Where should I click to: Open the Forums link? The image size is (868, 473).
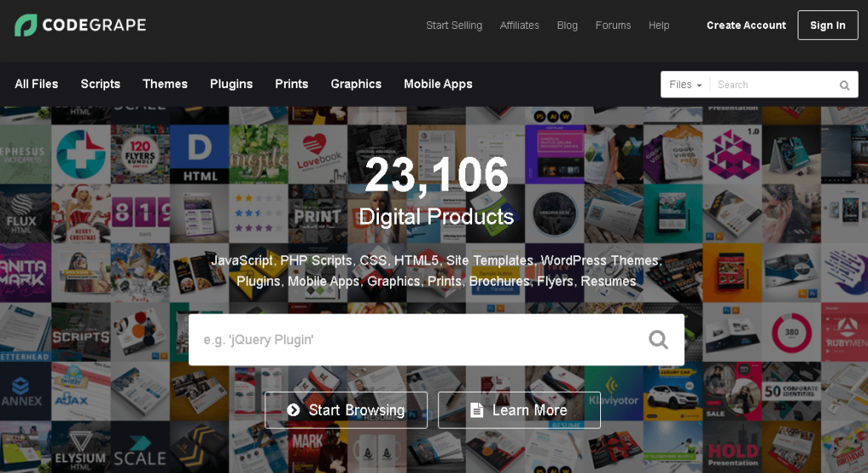tap(613, 25)
